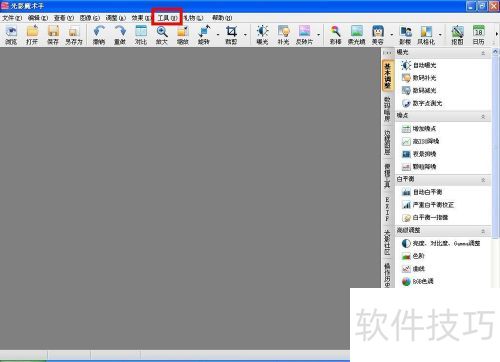The height and width of the screenshot is (362, 500).
Task: Switch to the 数码暗房 side tab
Action: (388, 109)
